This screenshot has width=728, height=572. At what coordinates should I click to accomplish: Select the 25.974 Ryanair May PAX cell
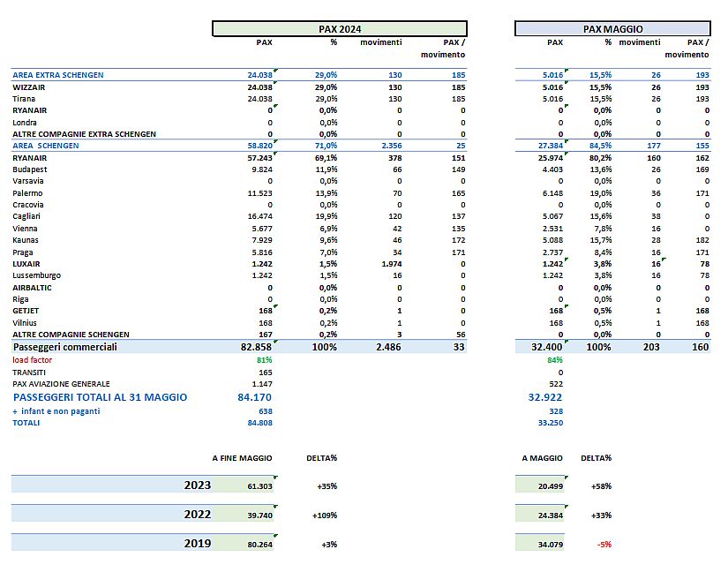click(x=551, y=158)
